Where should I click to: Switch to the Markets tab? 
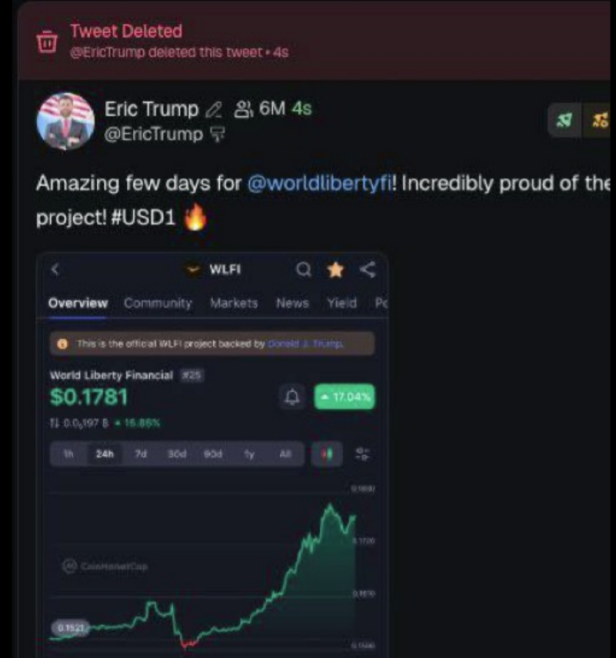click(x=234, y=303)
